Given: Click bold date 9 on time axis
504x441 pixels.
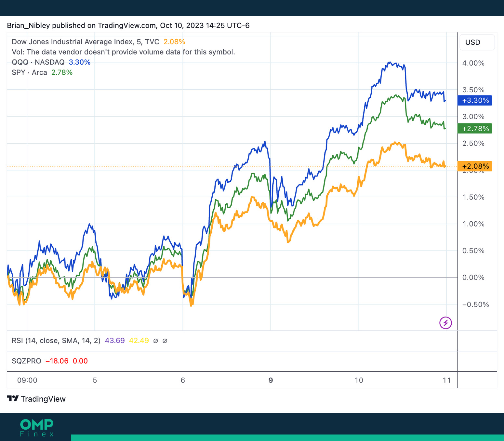Looking at the screenshot, I should 271,380.
